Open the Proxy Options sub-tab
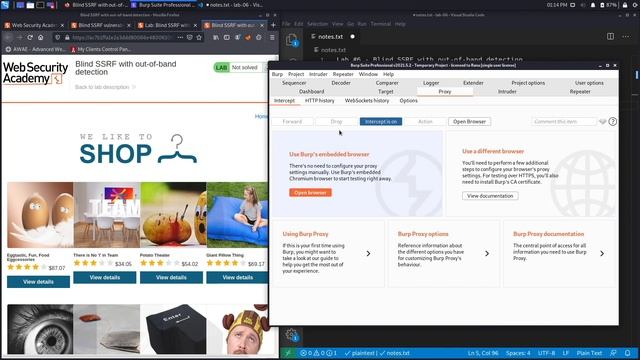Image resolution: width=640 pixels, height=360 pixels. (x=409, y=101)
